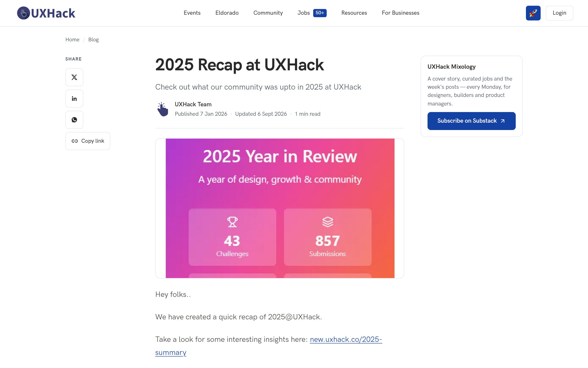Click the UXHack Team author name
Image resolution: width=588 pixels, height=368 pixels.
pos(193,104)
